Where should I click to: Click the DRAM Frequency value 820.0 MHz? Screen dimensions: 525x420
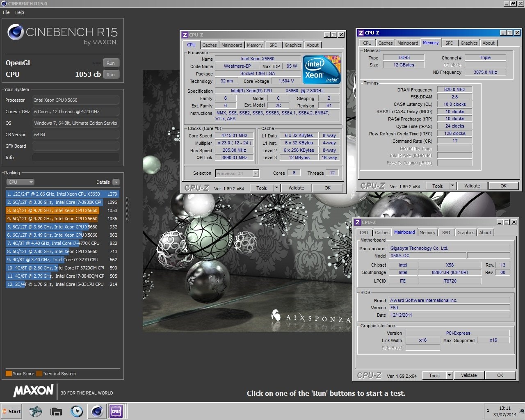tap(454, 89)
